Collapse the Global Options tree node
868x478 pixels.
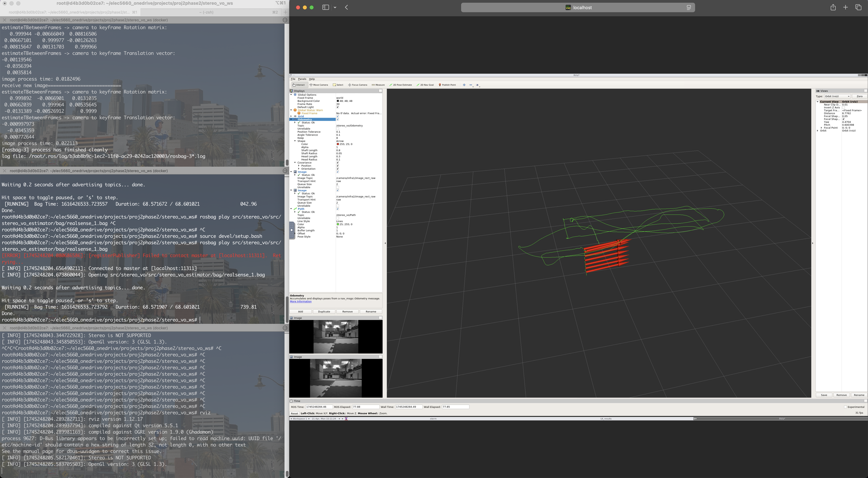[x=291, y=95]
